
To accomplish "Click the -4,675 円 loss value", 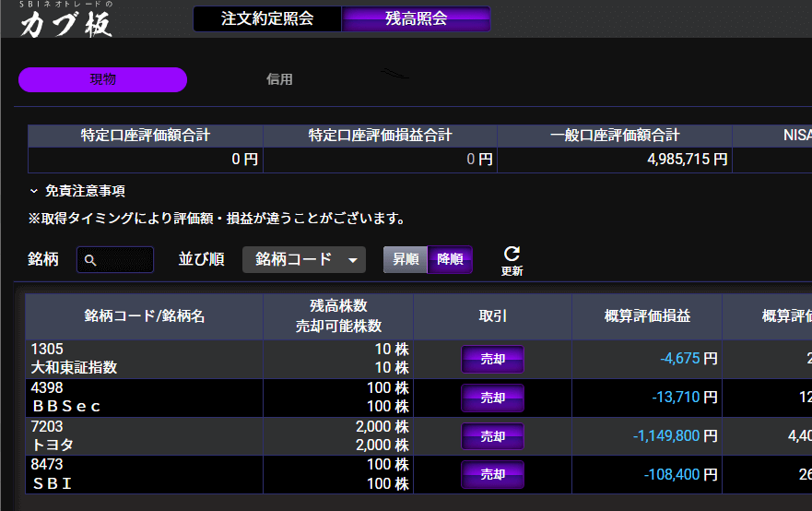I will (688, 359).
